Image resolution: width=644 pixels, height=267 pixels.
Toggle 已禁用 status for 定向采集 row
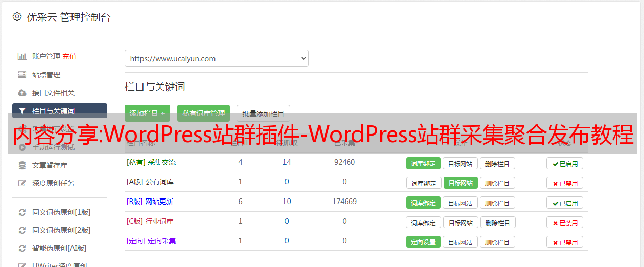564,242
